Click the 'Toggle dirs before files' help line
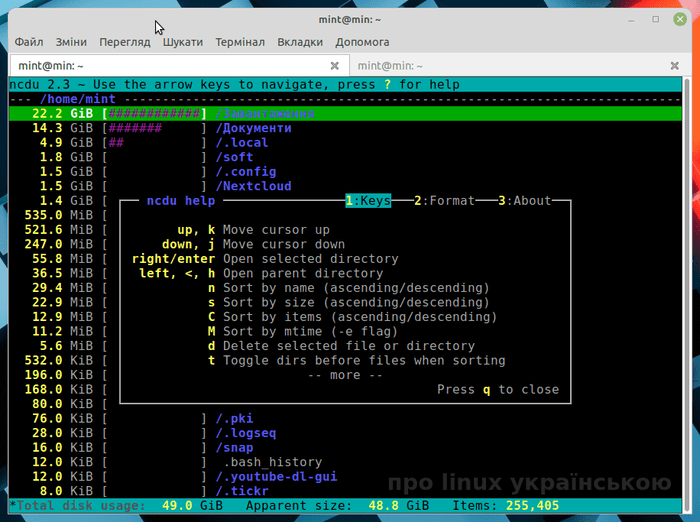 (364, 360)
